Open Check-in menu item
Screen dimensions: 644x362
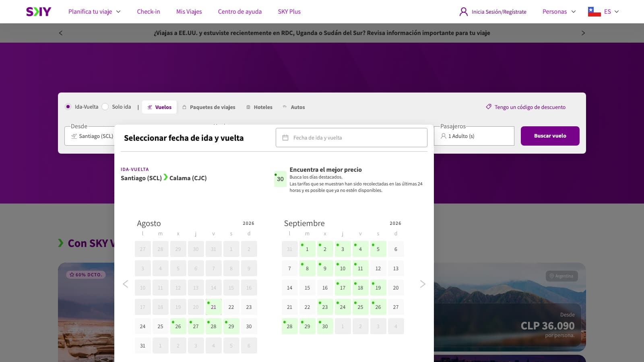[x=149, y=12]
